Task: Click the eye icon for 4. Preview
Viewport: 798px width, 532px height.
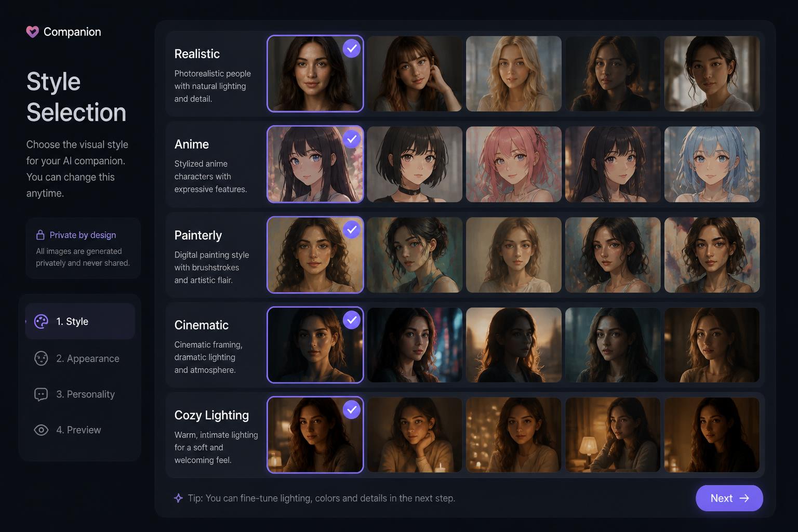Action: [41, 430]
